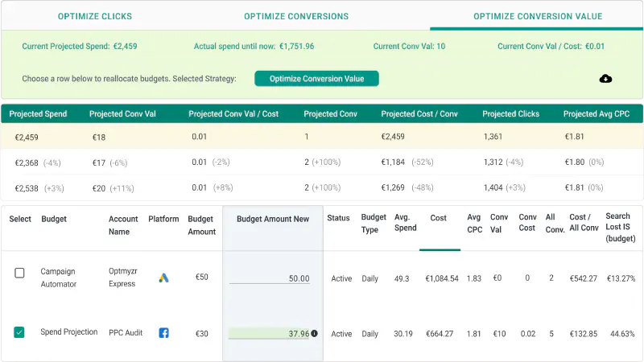644x362 pixels.
Task: Click Current Projected Spend €2,459 text
Action: tap(79, 46)
